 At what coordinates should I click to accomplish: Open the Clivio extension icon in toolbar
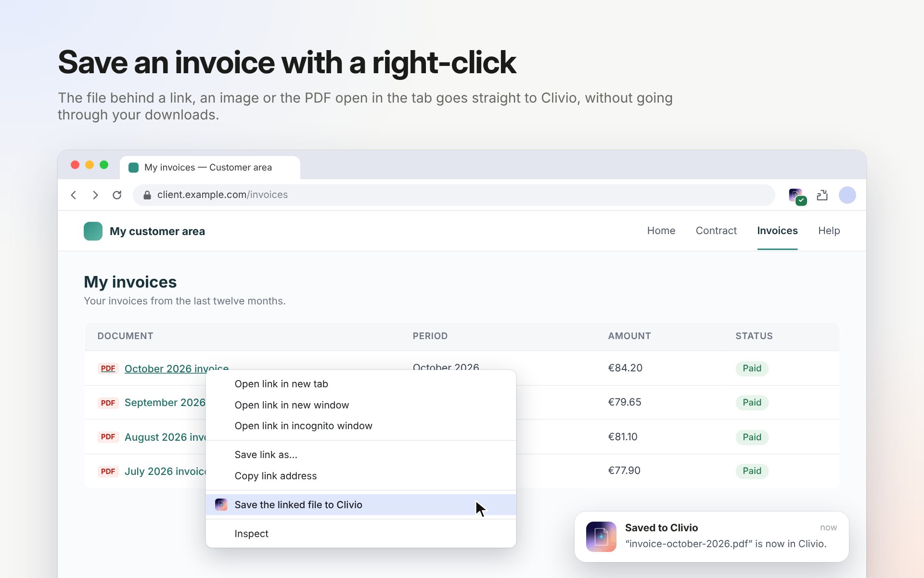(797, 197)
